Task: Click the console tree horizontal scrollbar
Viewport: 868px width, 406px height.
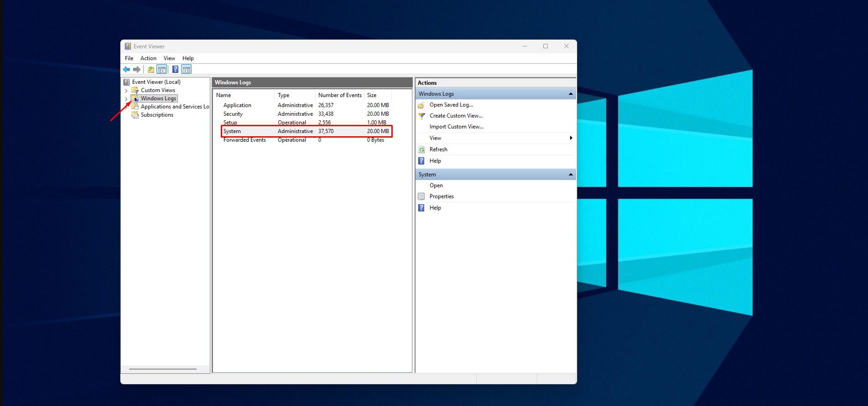Action: (x=163, y=369)
